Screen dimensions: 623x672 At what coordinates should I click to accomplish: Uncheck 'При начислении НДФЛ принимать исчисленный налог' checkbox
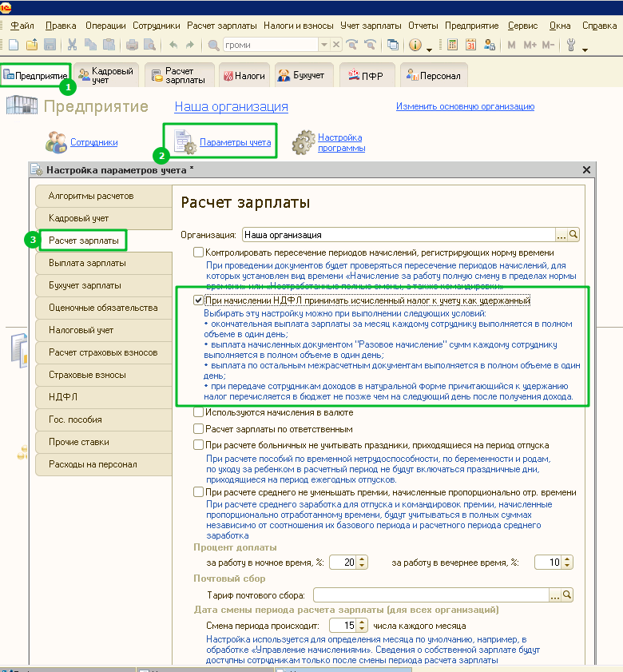coord(198,300)
